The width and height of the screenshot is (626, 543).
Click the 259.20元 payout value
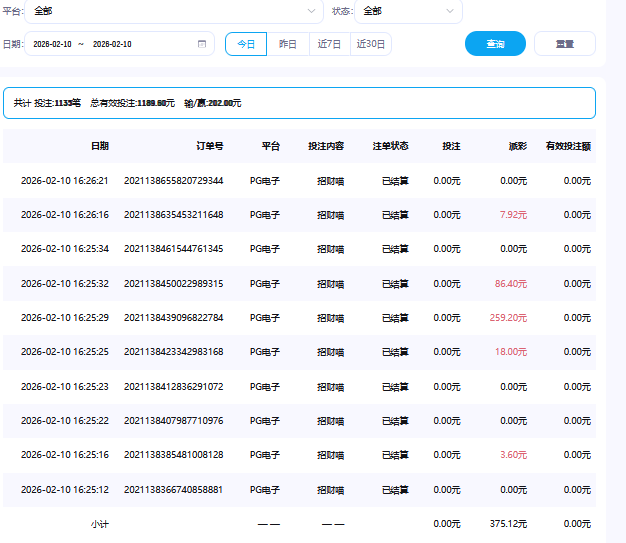508,318
